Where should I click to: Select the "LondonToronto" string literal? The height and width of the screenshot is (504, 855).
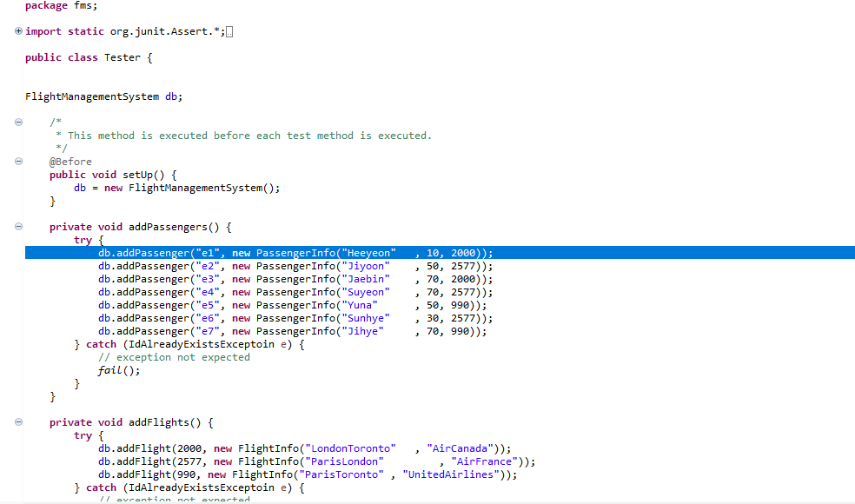click(x=350, y=448)
